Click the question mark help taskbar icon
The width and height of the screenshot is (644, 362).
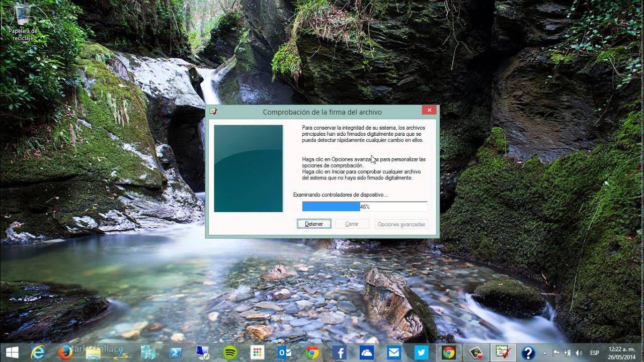click(528, 352)
